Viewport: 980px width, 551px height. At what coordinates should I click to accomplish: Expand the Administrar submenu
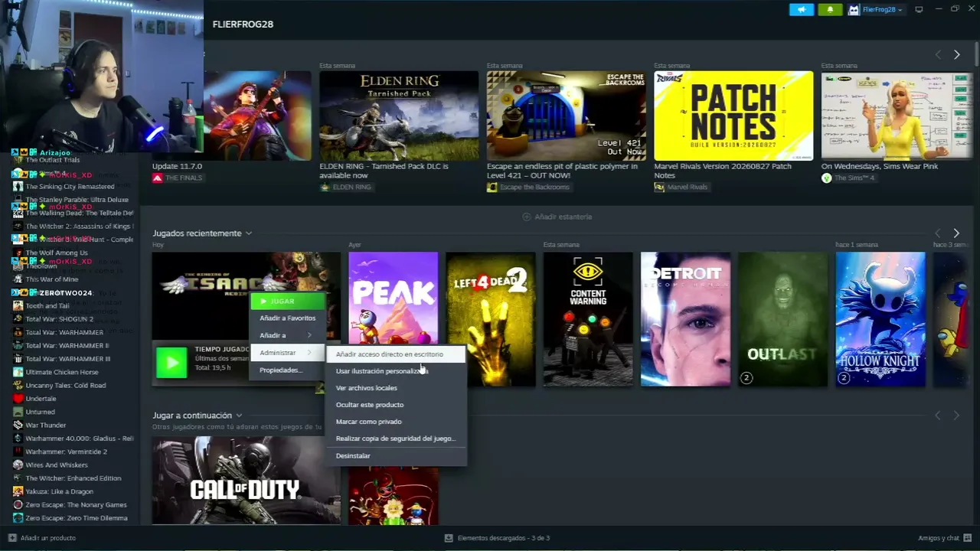tap(287, 353)
